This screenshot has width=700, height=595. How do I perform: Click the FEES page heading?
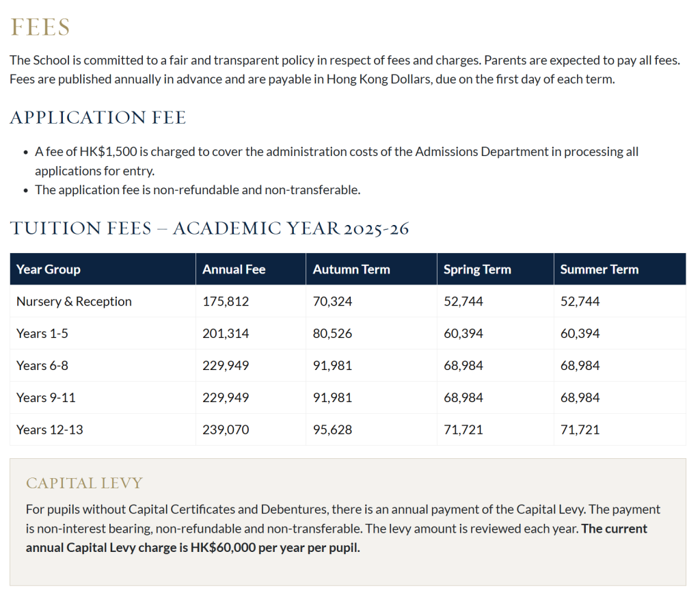(40, 27)
